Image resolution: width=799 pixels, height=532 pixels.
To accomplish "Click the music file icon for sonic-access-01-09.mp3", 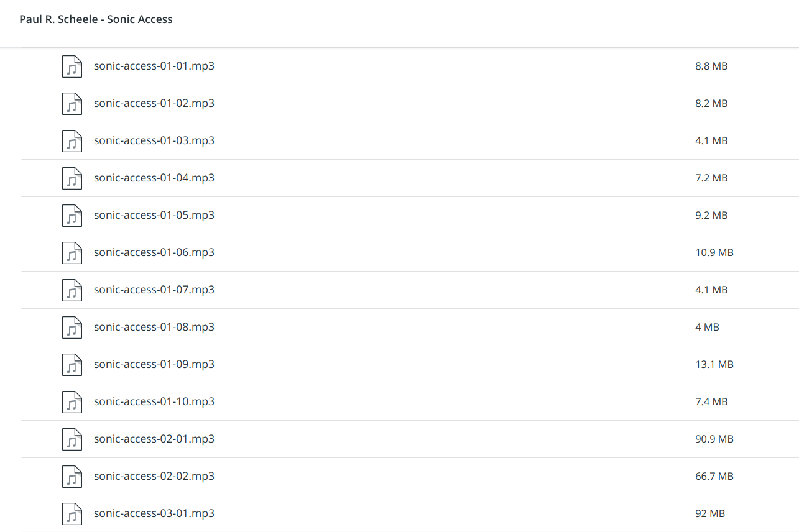I will [72, 365].
